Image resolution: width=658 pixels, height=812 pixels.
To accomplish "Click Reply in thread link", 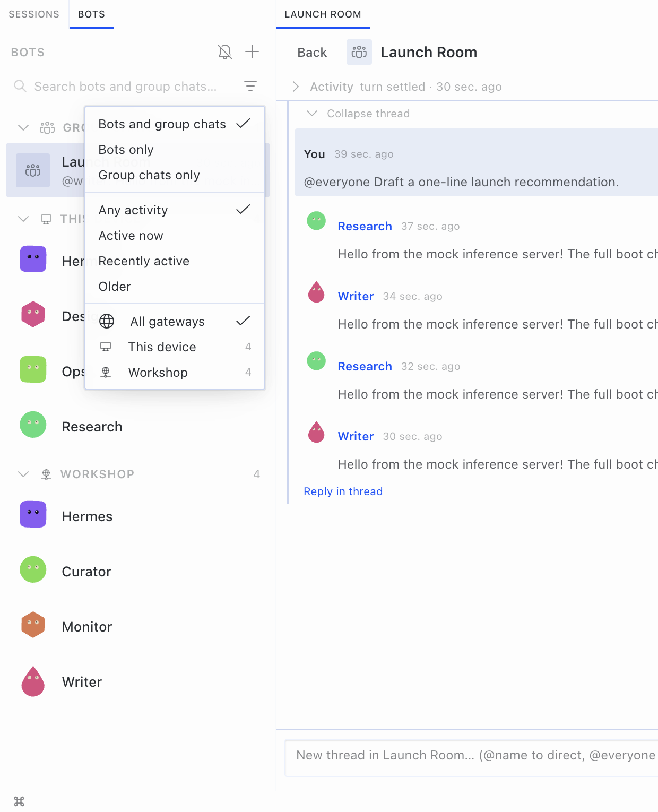I will (343, 491).
